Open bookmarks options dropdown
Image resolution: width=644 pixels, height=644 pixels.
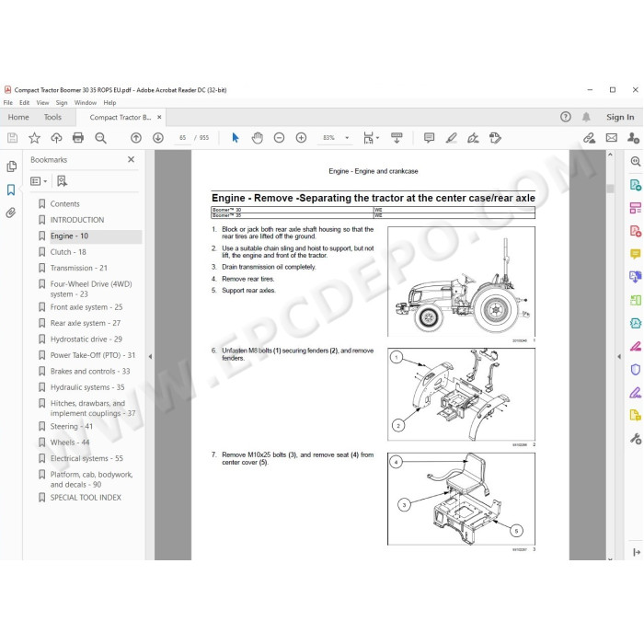pos(39,181)
